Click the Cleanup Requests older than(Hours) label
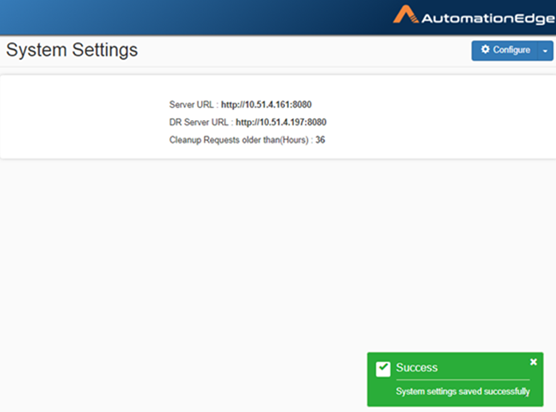This screenshot has height=412, width=556. [239, 140]
